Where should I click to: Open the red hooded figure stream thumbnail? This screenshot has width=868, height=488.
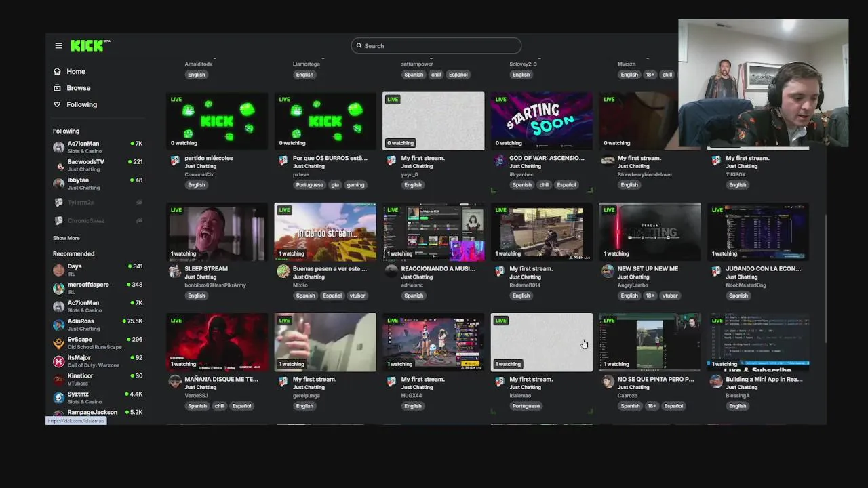click(x=217, y=342)
